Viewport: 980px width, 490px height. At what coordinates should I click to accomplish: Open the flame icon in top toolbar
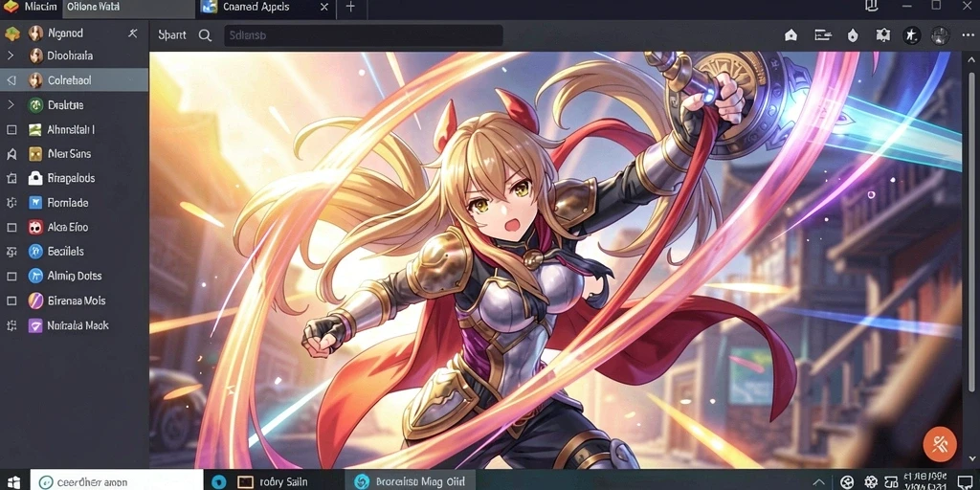click(x=853, y=35)
